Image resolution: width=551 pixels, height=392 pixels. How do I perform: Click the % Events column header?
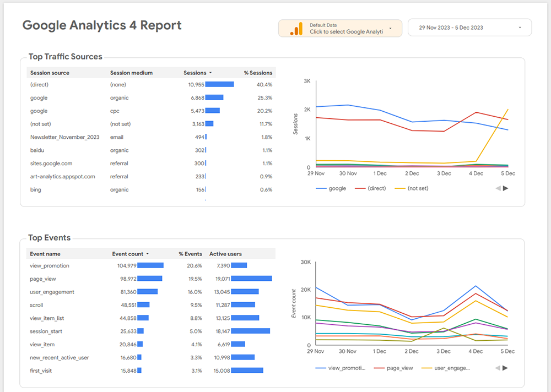190,254
